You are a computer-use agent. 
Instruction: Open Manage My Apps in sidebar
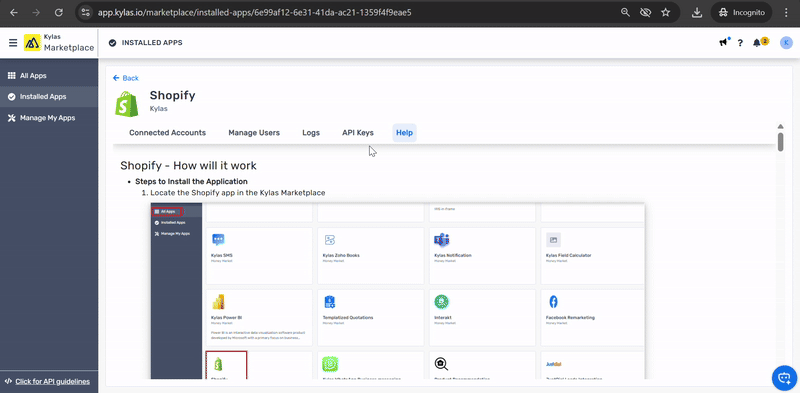49,118
